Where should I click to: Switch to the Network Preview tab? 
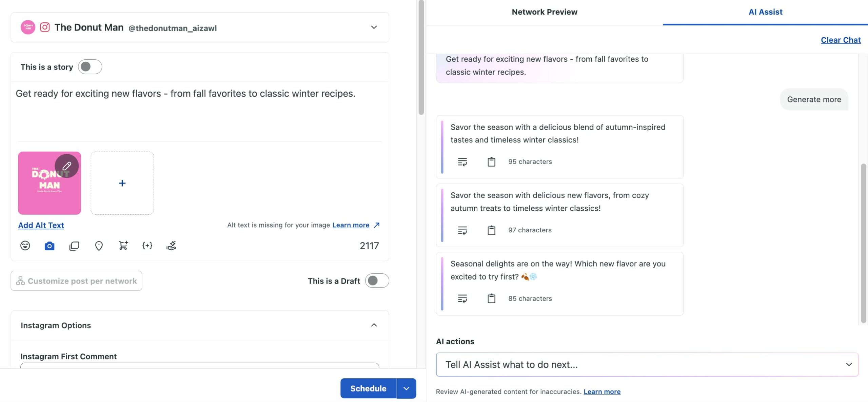[x=544, y=12]
